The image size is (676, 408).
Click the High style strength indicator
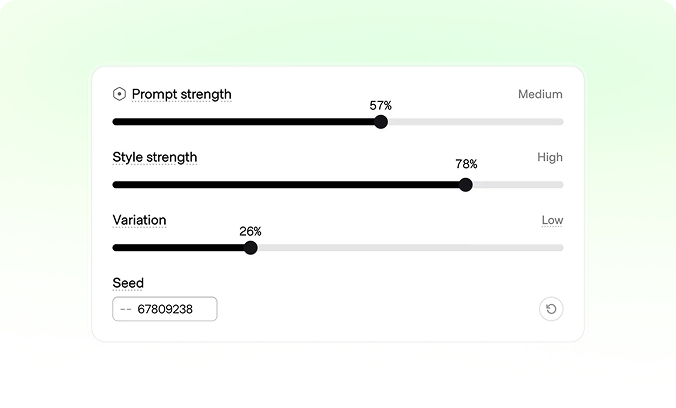(x=550, y=157)
